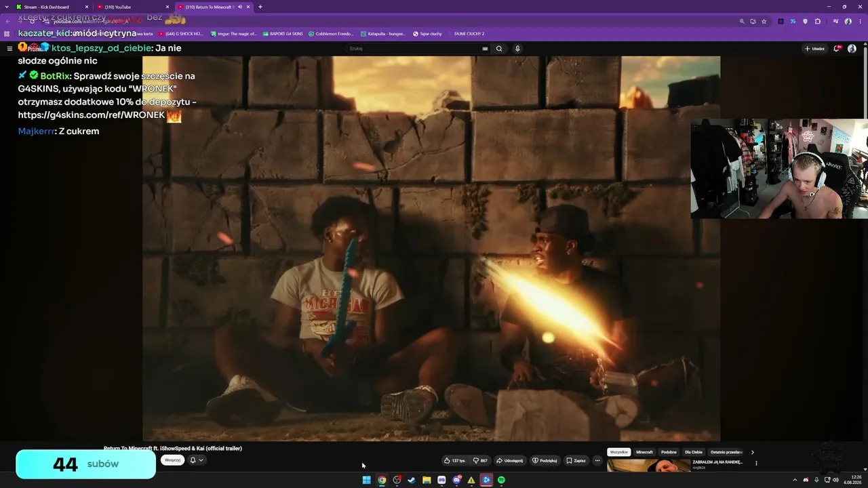This screenshot has width=868, height=488.
Task: Click the Zapisz save button
Action: point(576,460)
